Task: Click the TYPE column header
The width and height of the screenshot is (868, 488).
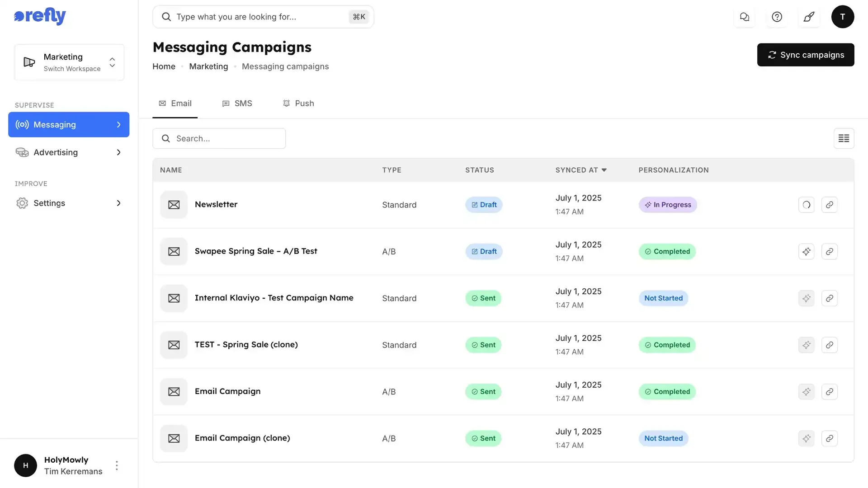Action: (392, 170)
